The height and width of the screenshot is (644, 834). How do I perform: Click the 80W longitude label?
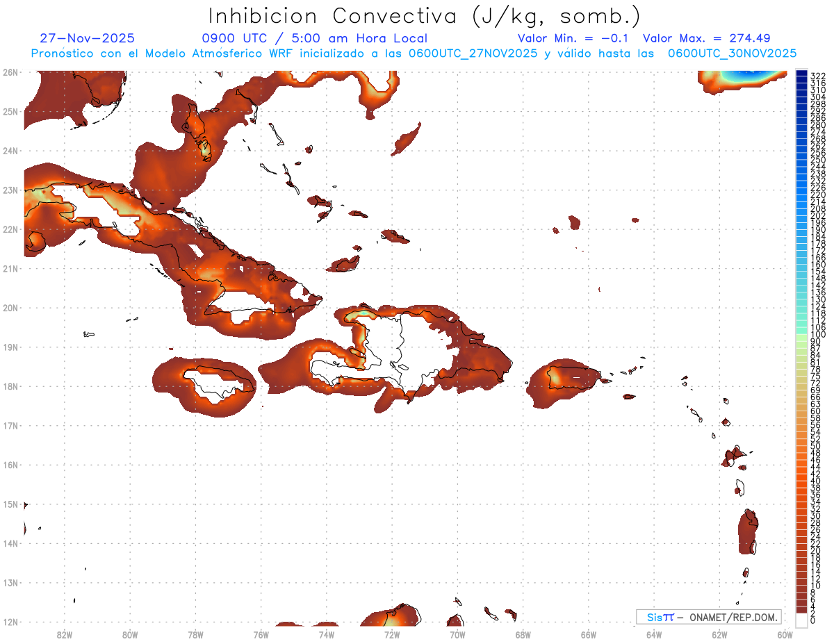(130, 635)
